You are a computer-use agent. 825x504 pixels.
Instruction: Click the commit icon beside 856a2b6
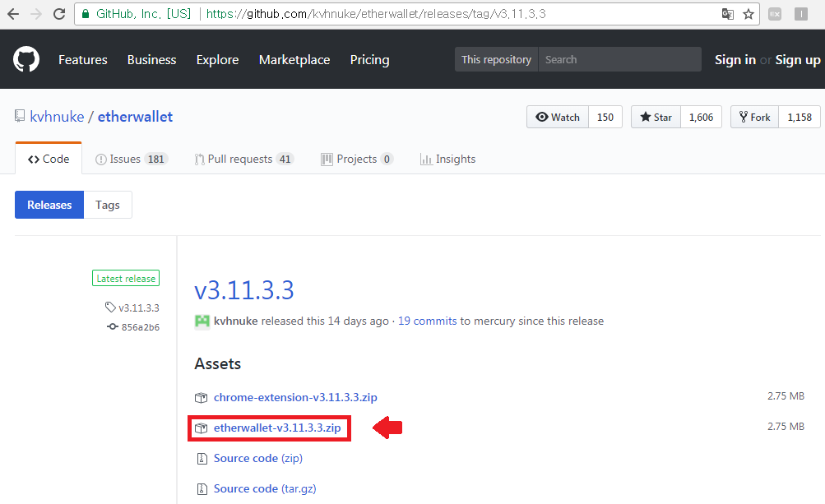[x=113, y=326]
